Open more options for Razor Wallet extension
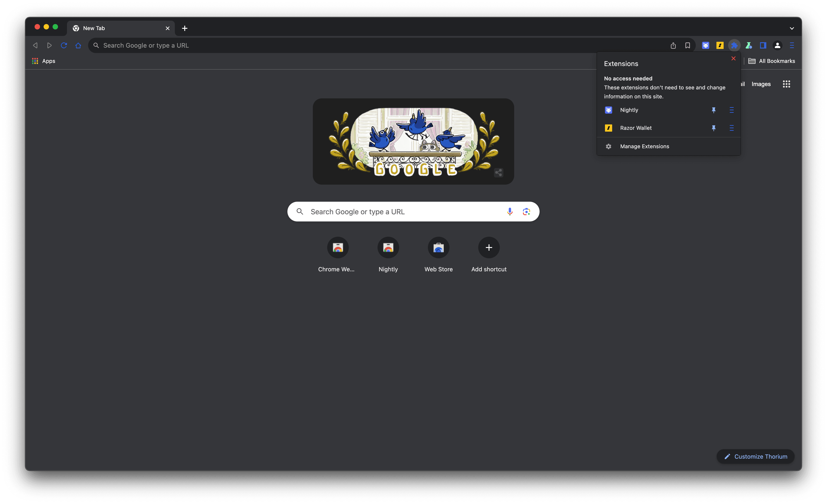This screenshot has height=504, width=827. (x=731, y=128)
